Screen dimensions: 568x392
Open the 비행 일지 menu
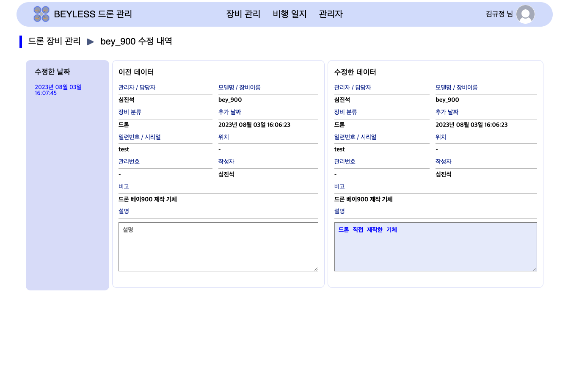click(290, 14)
